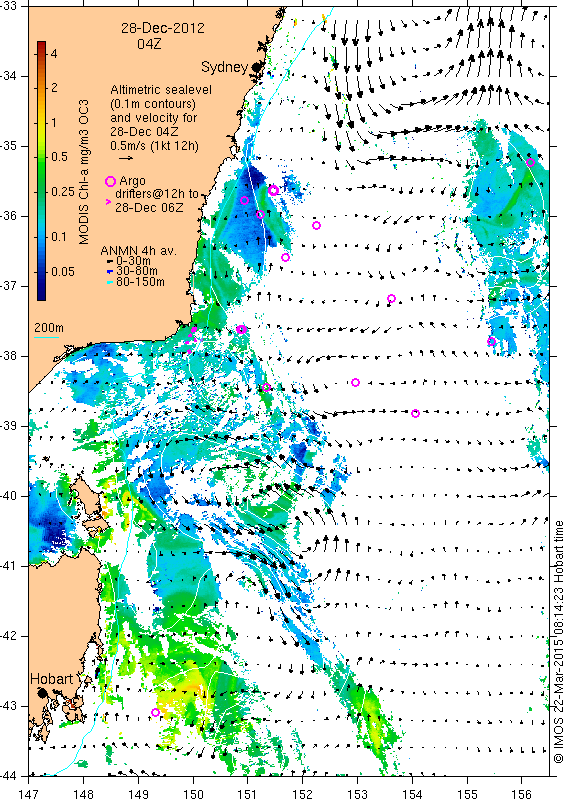
Task: Select the Argo marker near 38.8S 154E
Action: click(415, 413)
